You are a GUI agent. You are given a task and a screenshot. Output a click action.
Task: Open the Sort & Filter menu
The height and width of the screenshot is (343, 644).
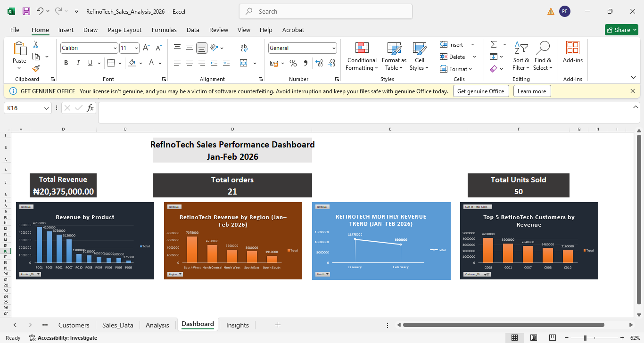point(521,56)
